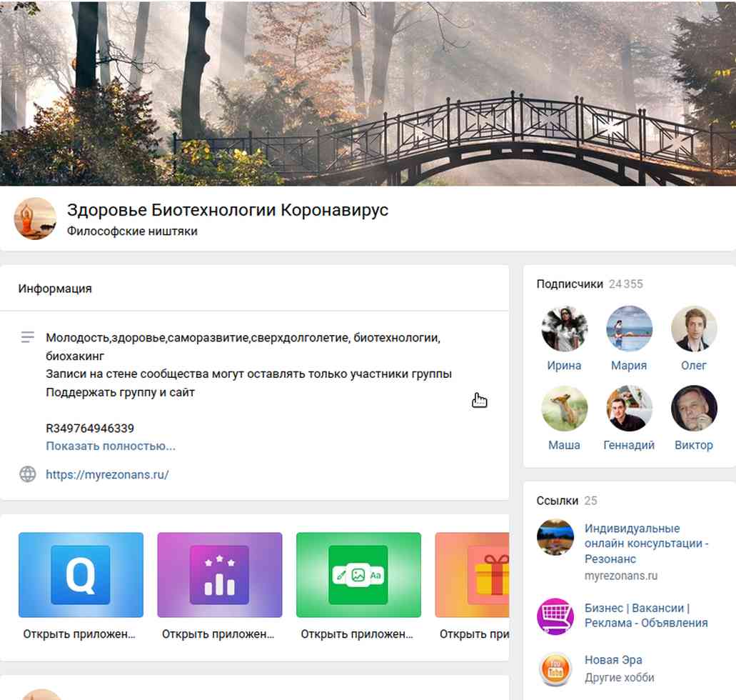
Task: Click the bridge cover photo
Action: point(368,93)
